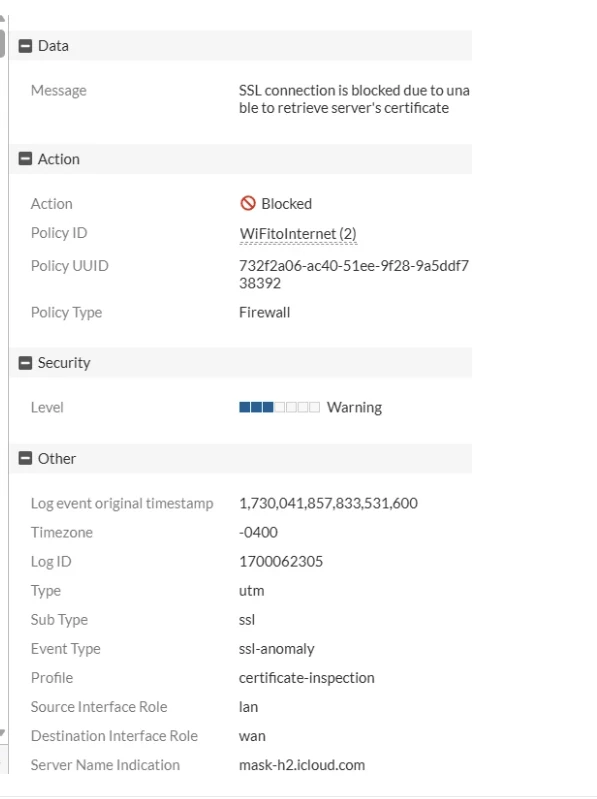Click the scrollbar thumb on left edge
The width and height of the screenshot is (597, 799).
2,44
